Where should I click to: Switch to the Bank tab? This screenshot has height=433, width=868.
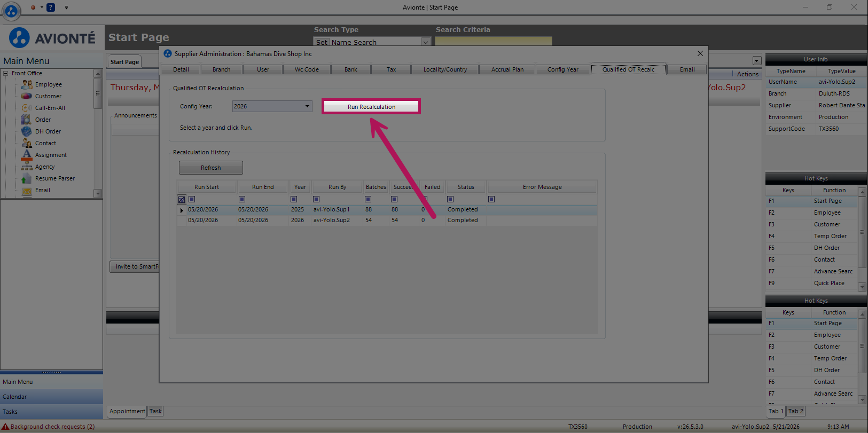[x=351, y=69]
